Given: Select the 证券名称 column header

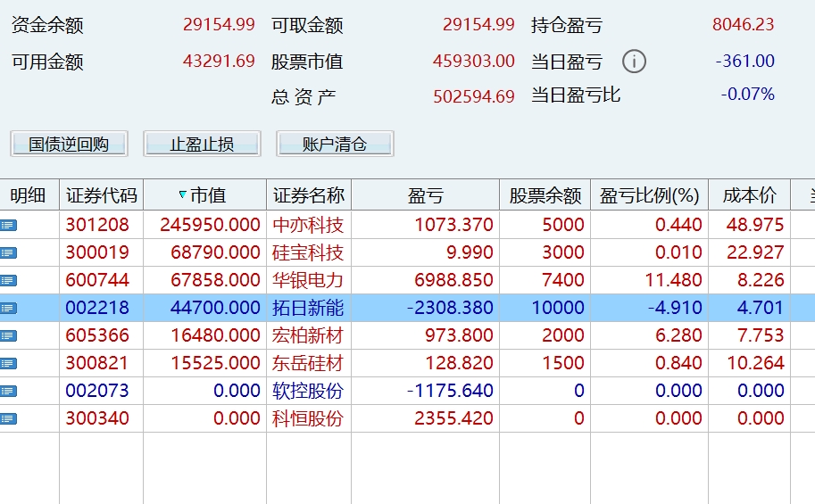Looking at the screenshot, I should pyautogui.click(x=309, y=195).
